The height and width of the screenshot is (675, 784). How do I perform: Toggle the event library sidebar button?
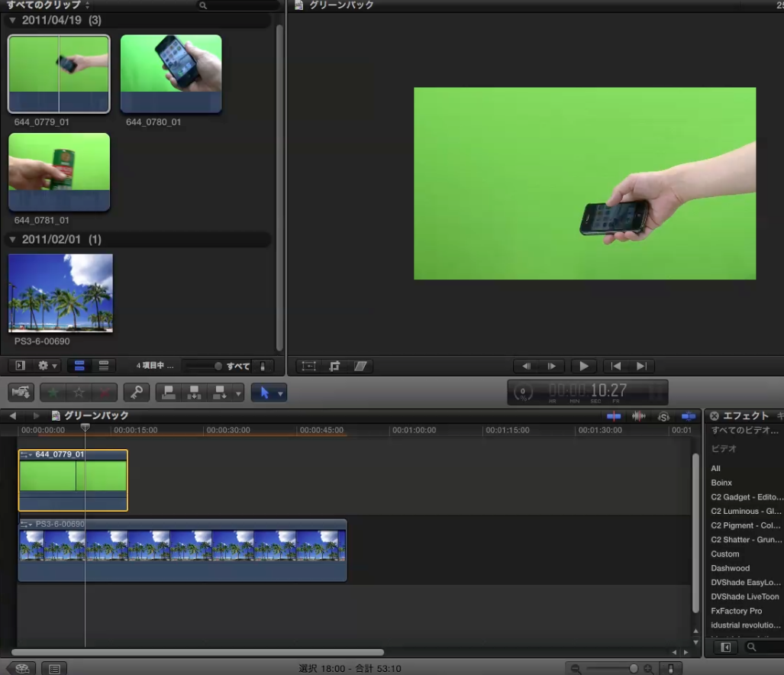(20, 366)
